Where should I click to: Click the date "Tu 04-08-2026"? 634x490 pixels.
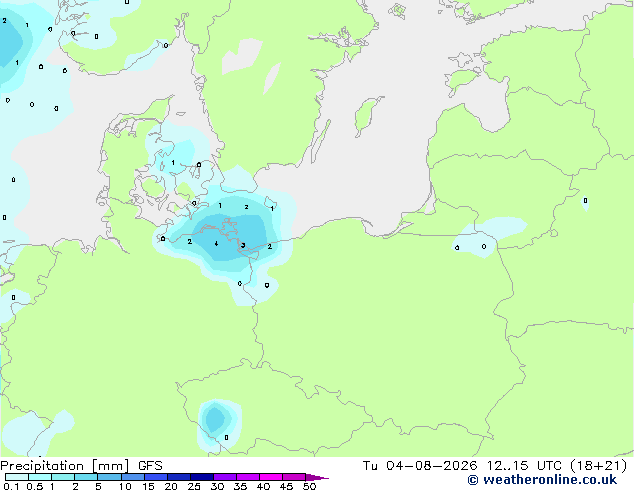tap(420, 466)
